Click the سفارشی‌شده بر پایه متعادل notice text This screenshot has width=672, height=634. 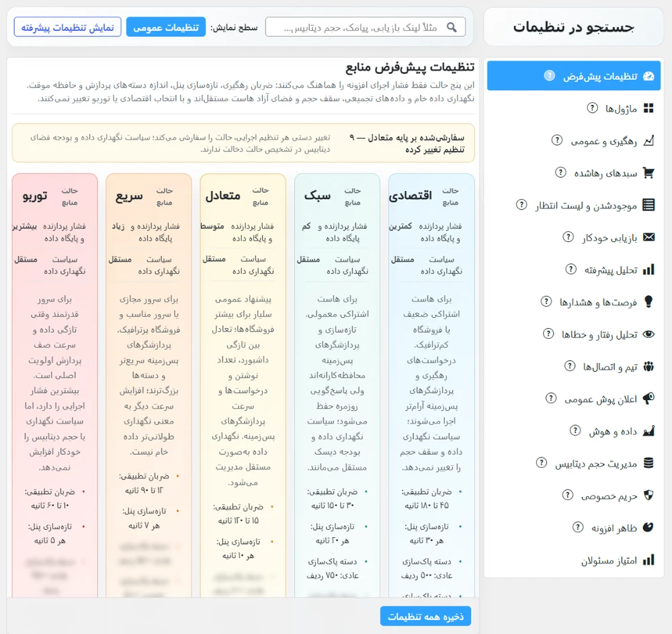[x=407, y=144]
